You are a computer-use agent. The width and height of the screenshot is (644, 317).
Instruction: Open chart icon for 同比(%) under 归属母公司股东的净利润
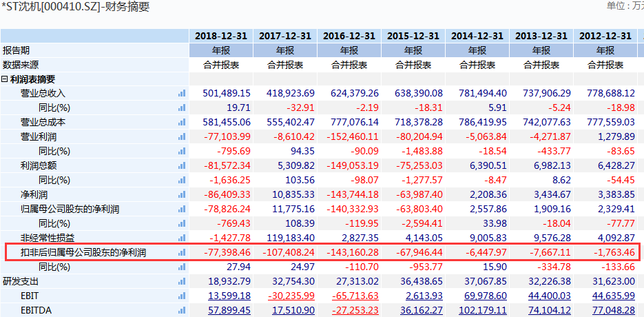(182, 224)
